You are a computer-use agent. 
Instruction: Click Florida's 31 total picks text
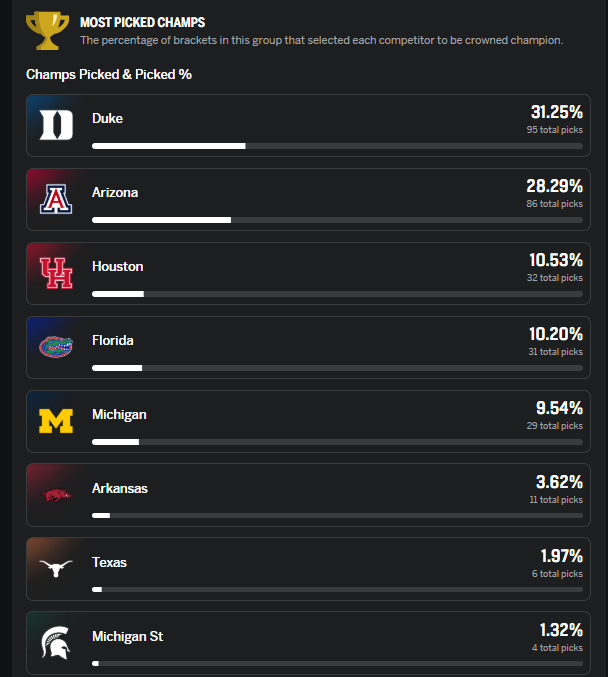[555, 351]
